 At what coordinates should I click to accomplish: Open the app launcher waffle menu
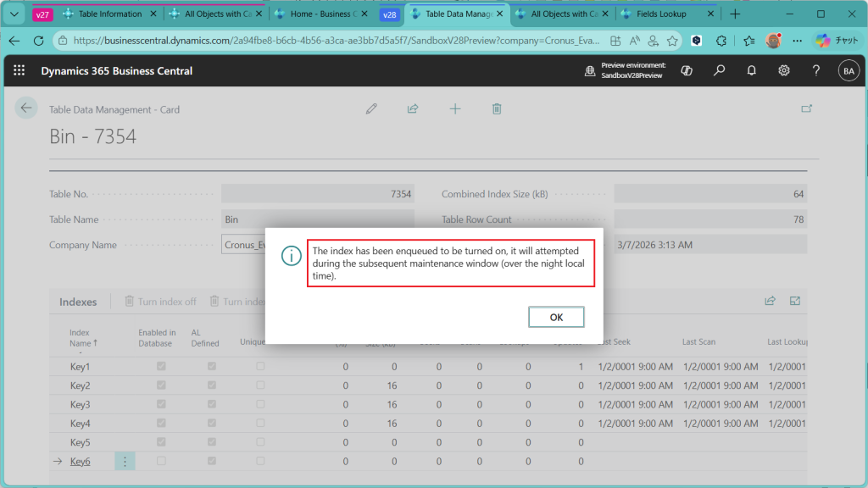click(19, 71)
